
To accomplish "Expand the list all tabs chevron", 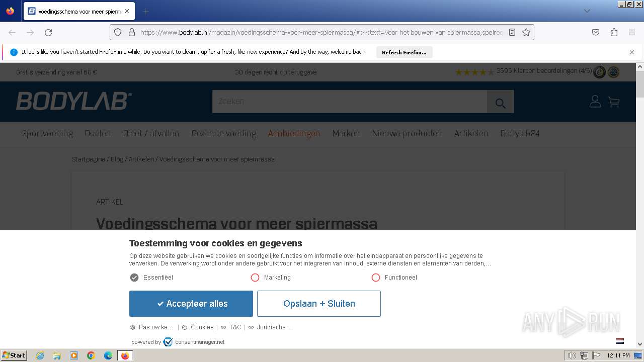I will point(587,11).
